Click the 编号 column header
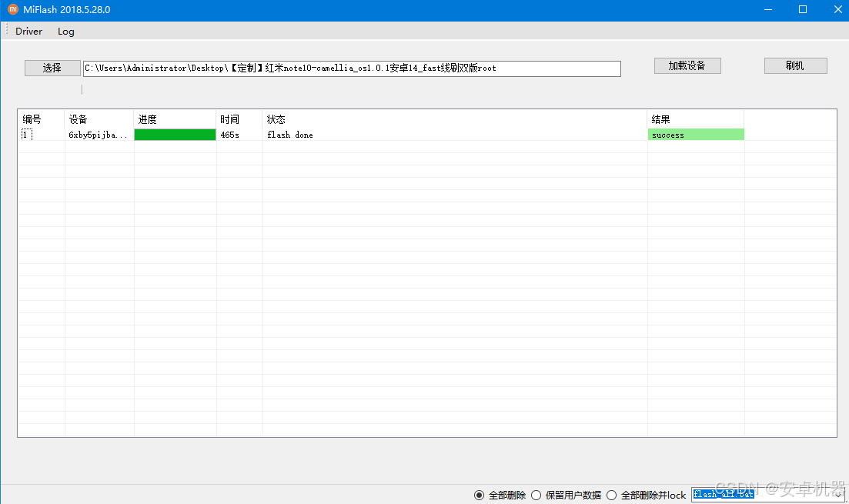The height and width of the screenshot is (504, 849). pos(41,119)
